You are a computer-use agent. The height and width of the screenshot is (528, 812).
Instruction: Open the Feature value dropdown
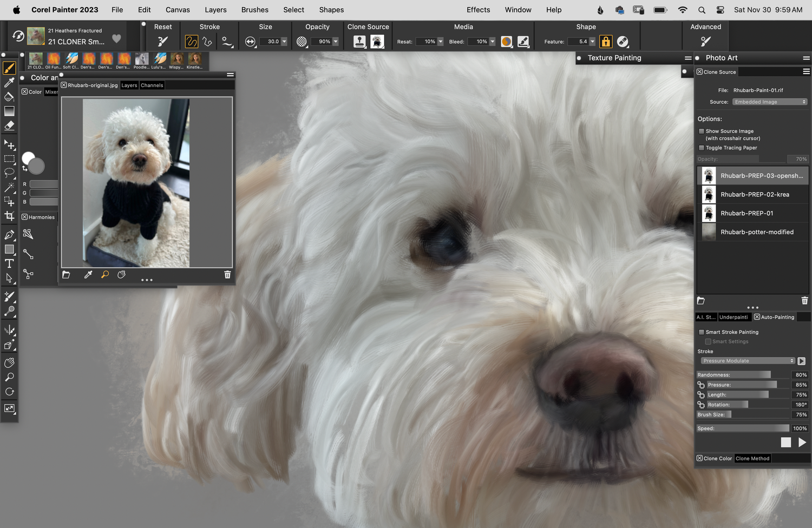pyautogui.click(x=592, y=42)
